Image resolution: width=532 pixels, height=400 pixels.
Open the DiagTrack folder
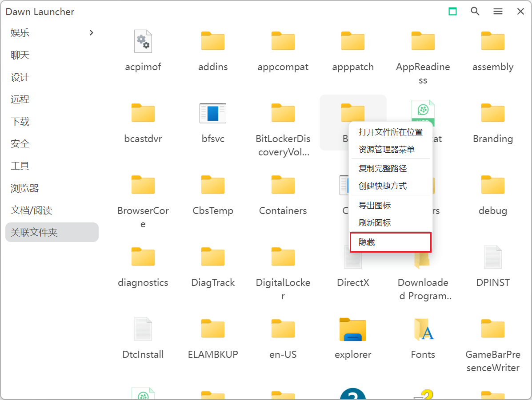213,257
